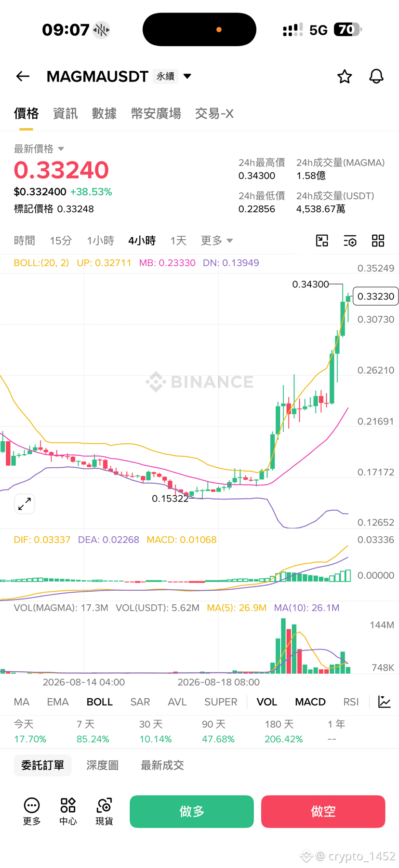The image size is (399, 868).
Task: Switch to the 數據 tab
Action: pos(104,113)
